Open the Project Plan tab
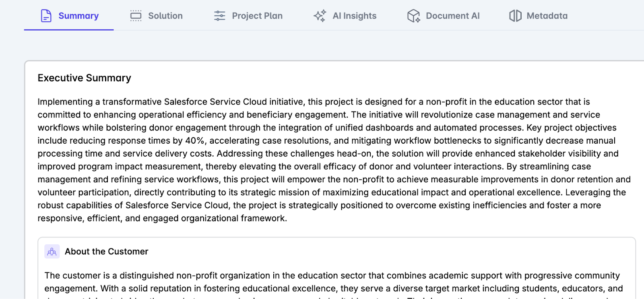Image resolution: width=644 pixels, height=299 pixels. click(x=257, y=16)
